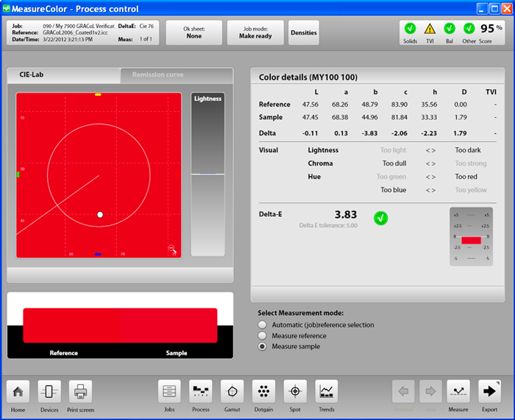Image resolution: width=515 pixels, height=420 pixels.
Task: Click the Measure icon
Action: 458,391
